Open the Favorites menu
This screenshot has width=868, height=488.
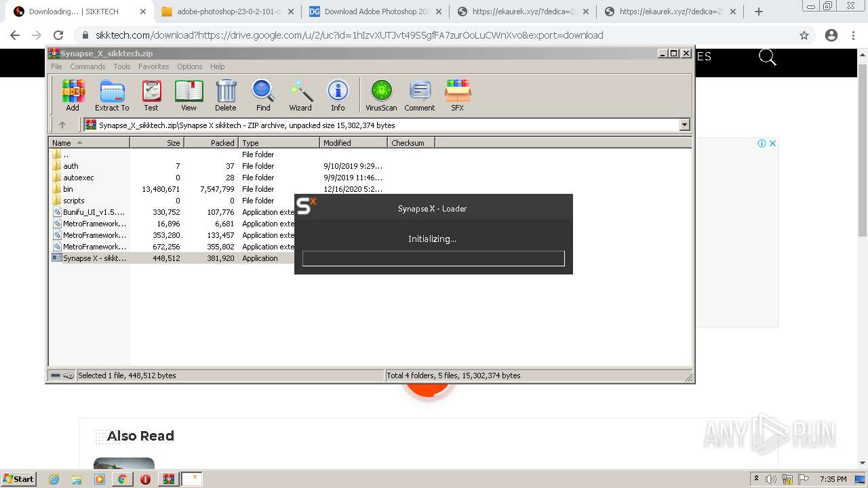[154, 66]
